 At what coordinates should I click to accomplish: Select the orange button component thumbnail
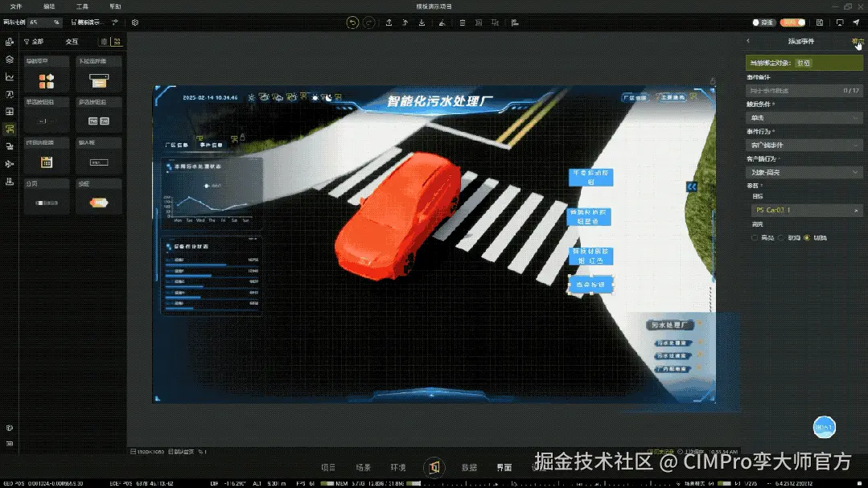tap(98, 203)
